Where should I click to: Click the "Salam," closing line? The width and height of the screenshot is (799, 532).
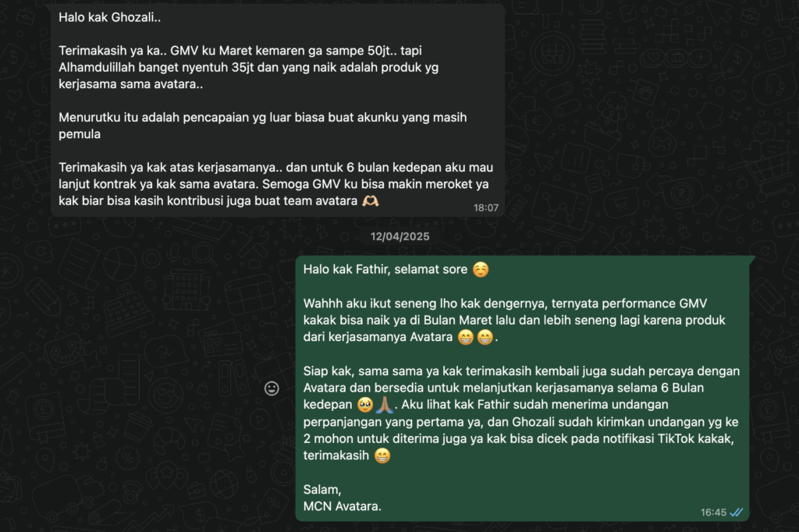[322, 490]
